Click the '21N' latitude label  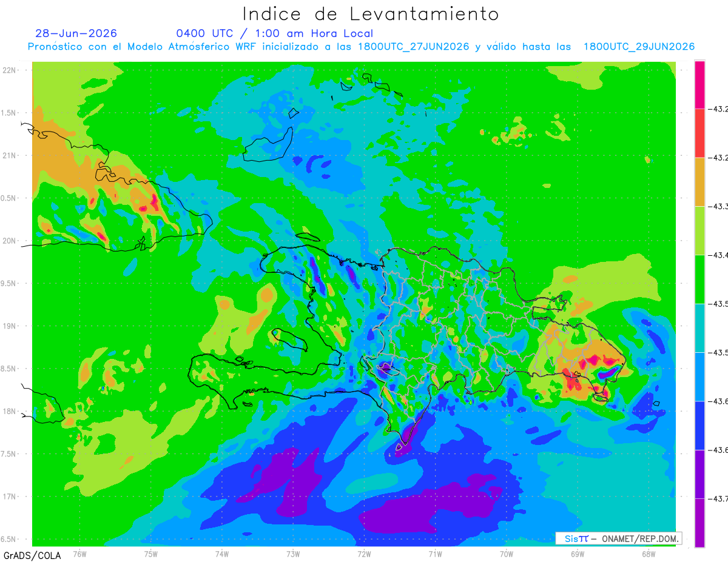[x=10, y=155]
